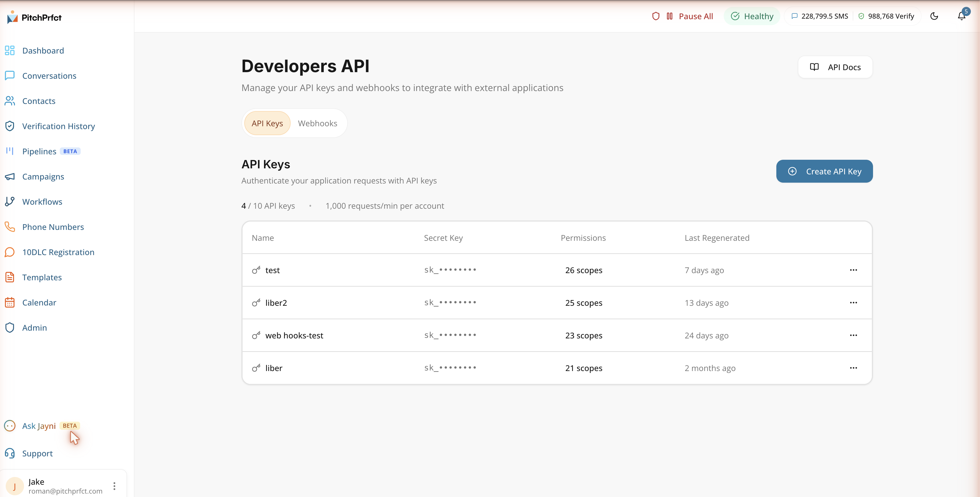Click the 228,799.5 SMS balance
Viewport: 980px width, 497px height.
[820, 16]
